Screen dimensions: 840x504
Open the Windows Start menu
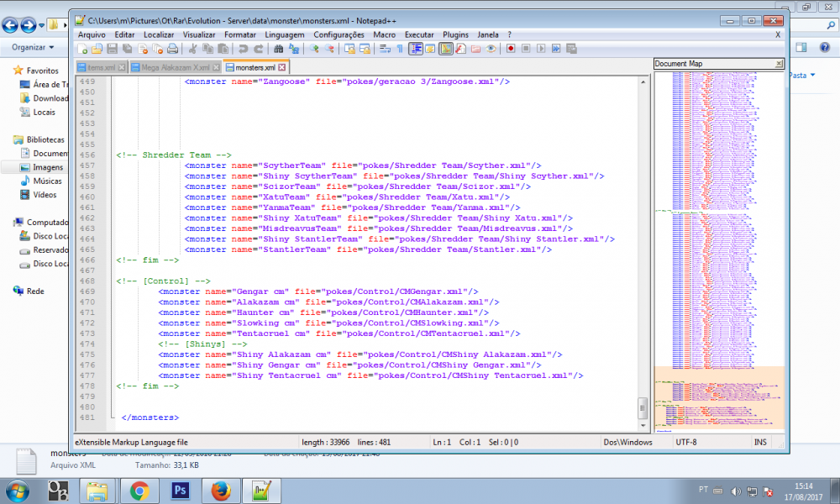pyautogui.click(x=17, y=491)
